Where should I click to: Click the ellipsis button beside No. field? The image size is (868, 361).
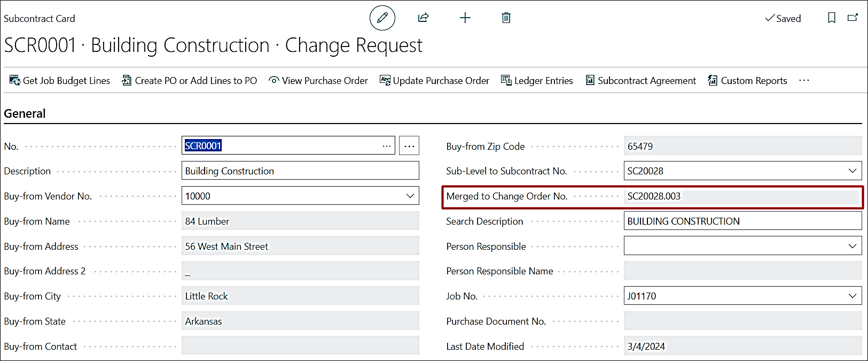pos(409,146)
